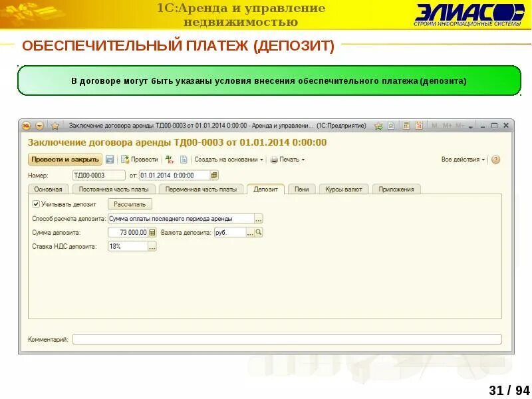
Task: Click the add to favorites icon
Action: tap(378, 126)
